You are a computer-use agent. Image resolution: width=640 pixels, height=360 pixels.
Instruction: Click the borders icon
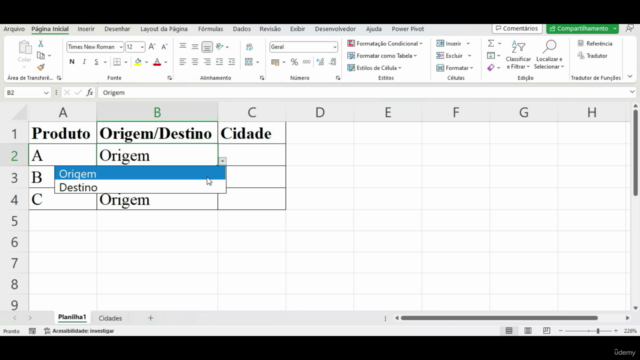click(117, 62)
